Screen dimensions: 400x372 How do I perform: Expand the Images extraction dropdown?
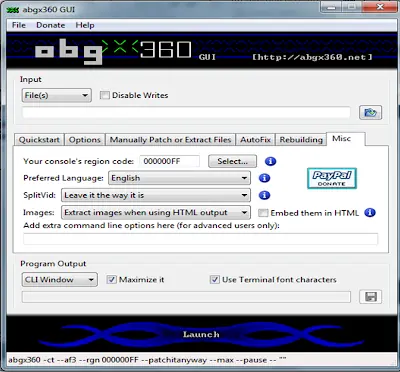(155, 212)
